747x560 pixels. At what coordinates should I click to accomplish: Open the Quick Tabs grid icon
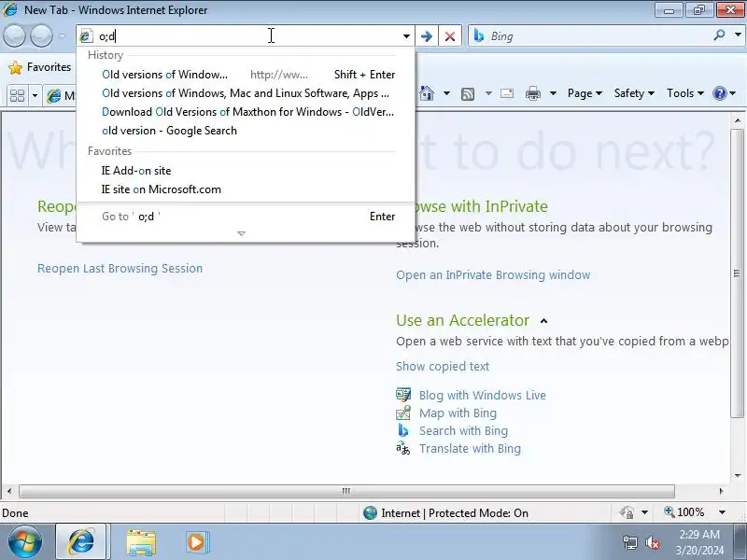(x=17, y=95)
